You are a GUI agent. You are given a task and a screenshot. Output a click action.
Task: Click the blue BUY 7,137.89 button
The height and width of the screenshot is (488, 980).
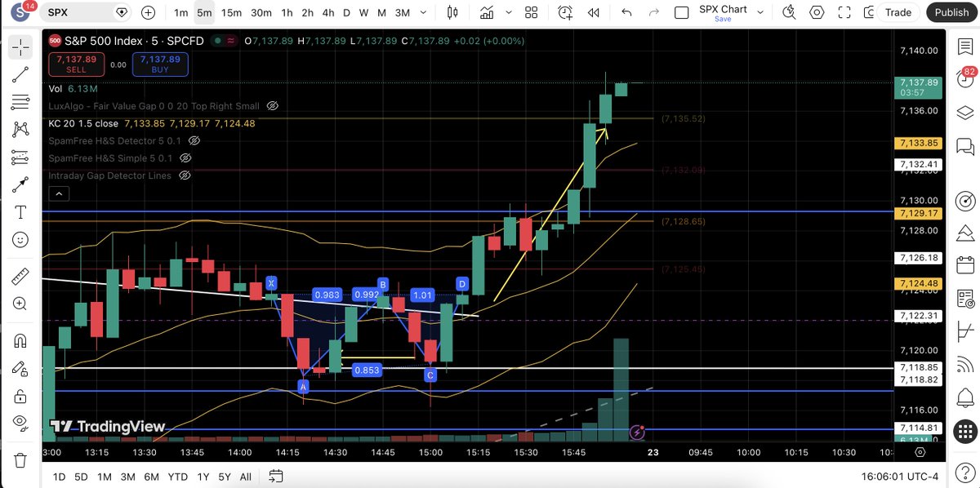pyautogui.click(x=160, y=64)
